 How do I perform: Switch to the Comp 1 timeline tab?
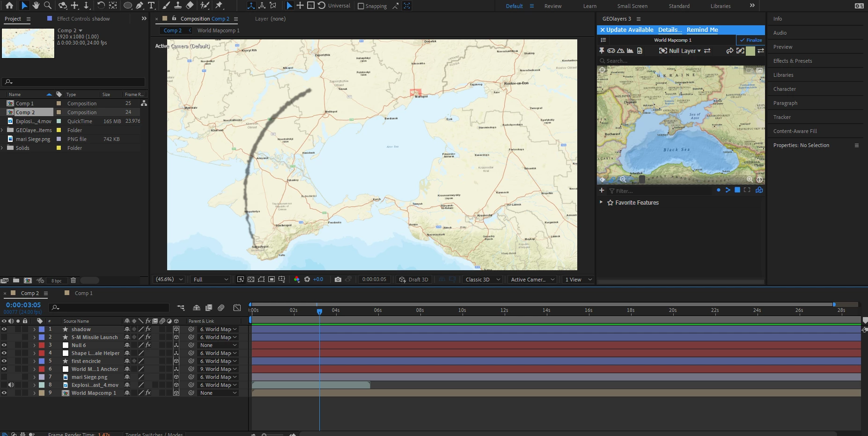pyautogui.click(x=83, y=293)
